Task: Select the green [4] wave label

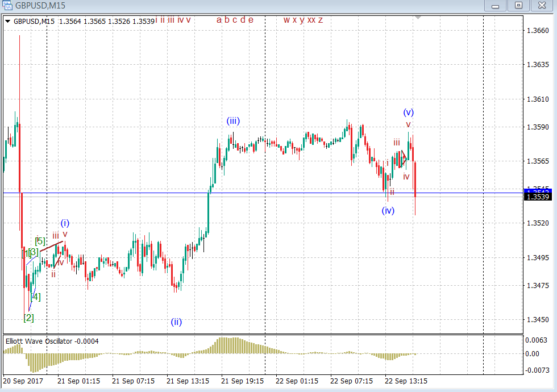Action: pyautogui.click(x=35, y=297)
